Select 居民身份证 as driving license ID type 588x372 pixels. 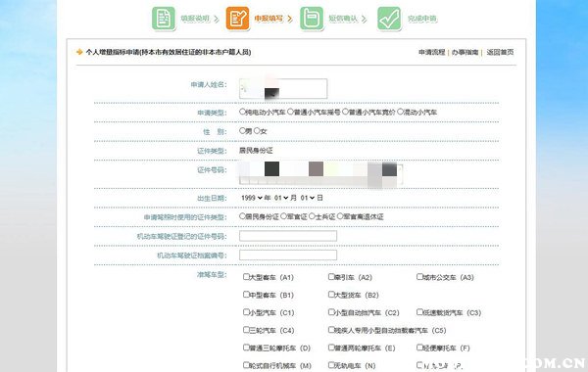242,216
